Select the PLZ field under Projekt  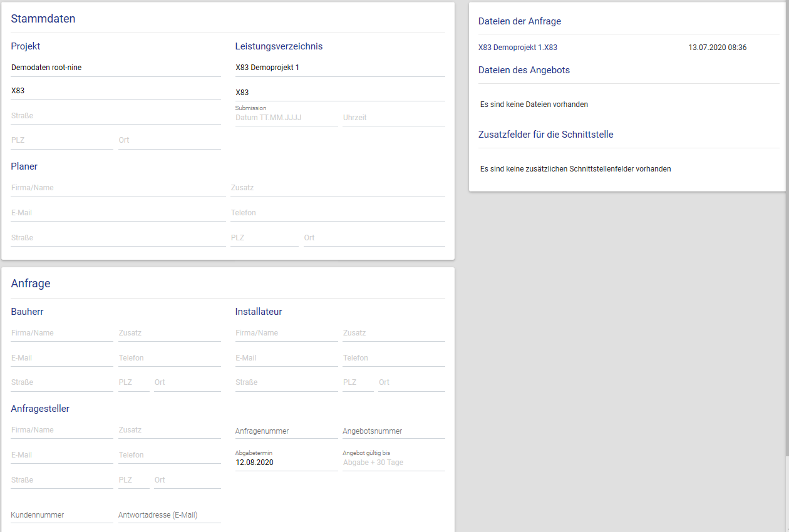pos(61,140)
